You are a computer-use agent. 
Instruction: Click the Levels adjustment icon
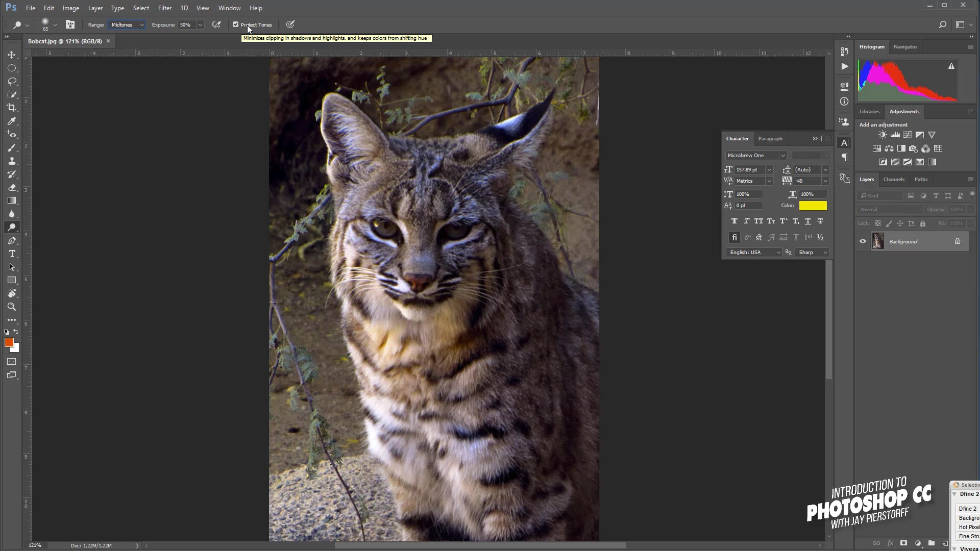(x=895, y=135)
